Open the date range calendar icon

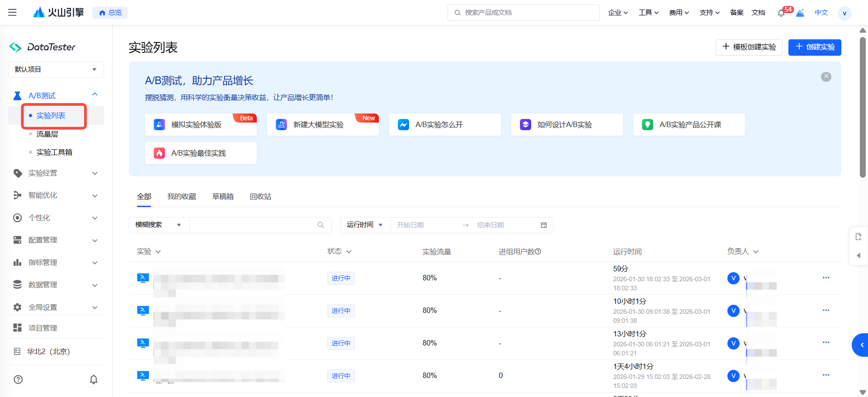click(x=544, y=225)
